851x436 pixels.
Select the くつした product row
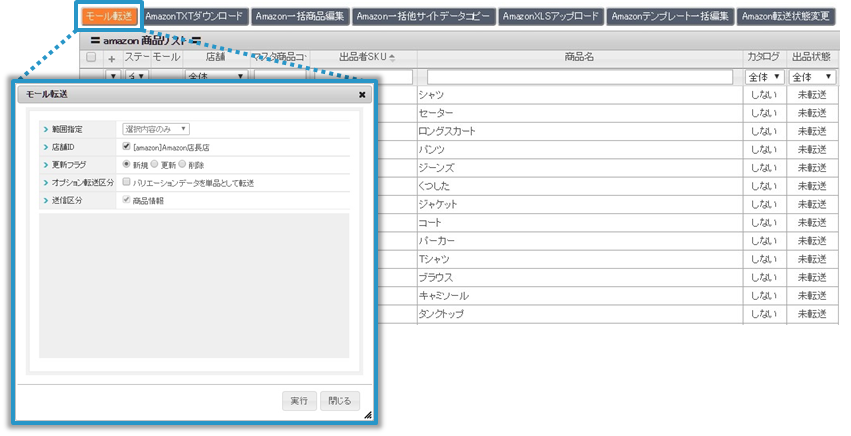click(580, 186)
